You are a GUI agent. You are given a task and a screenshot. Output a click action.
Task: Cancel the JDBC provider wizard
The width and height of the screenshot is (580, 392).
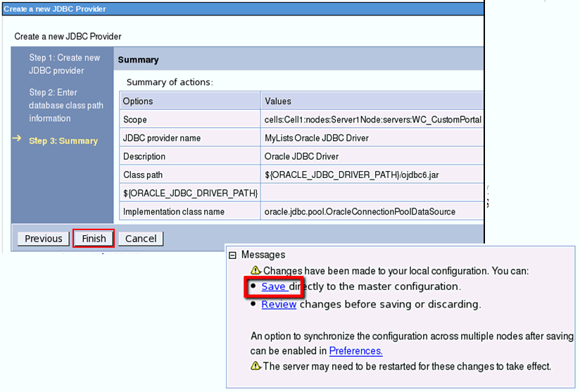(141, 239)
